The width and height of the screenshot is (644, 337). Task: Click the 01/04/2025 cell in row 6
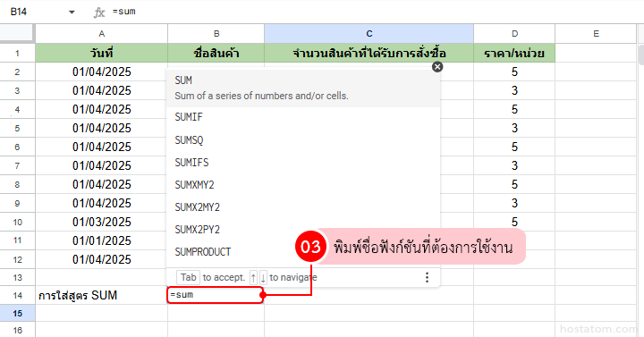pos(101,147)
